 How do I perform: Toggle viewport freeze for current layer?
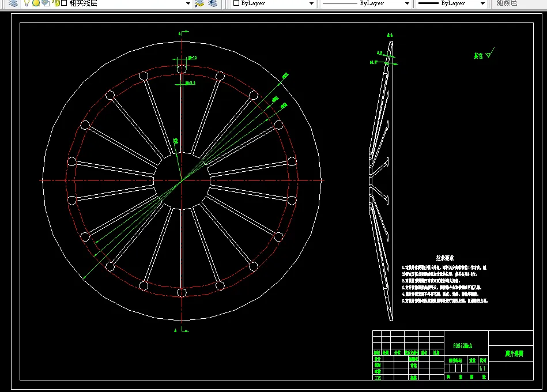coord(45,3)
